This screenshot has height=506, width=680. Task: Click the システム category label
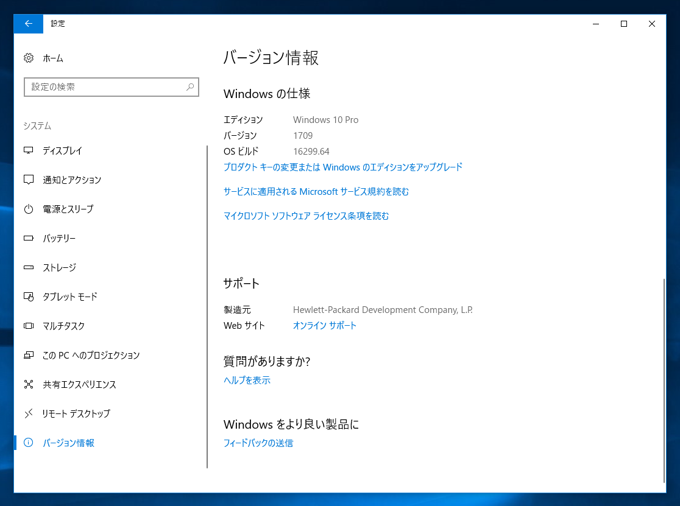pyautogui.click(x=37, y=126)
